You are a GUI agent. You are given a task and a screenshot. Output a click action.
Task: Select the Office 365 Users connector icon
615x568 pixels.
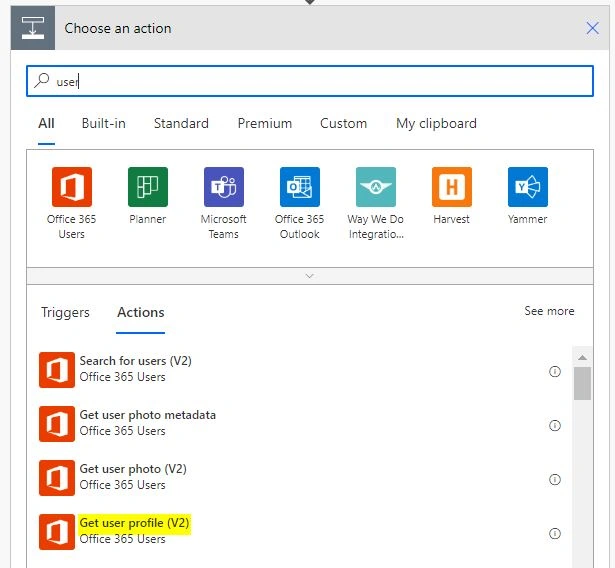(72, 187)
